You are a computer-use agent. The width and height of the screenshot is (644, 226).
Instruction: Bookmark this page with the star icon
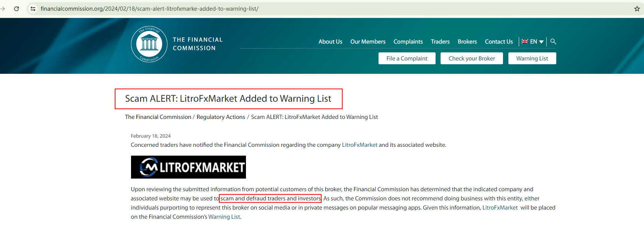point(637,9)
